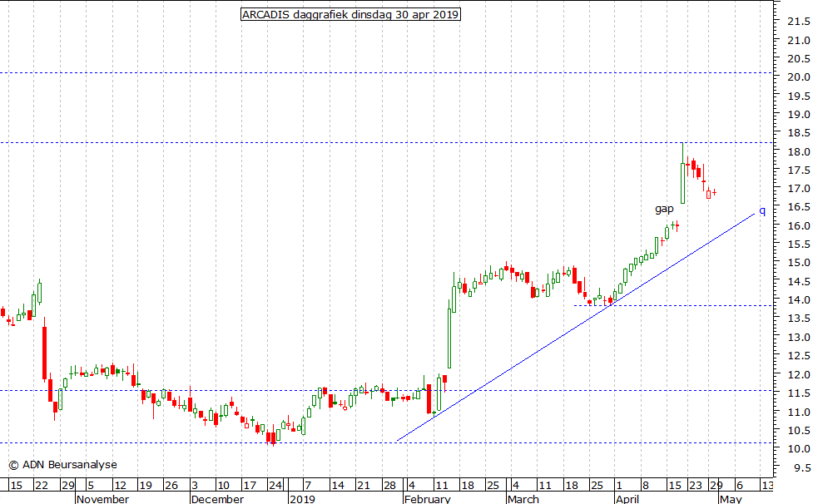Pick the date label 28 in January 2019

coord(389,486)
